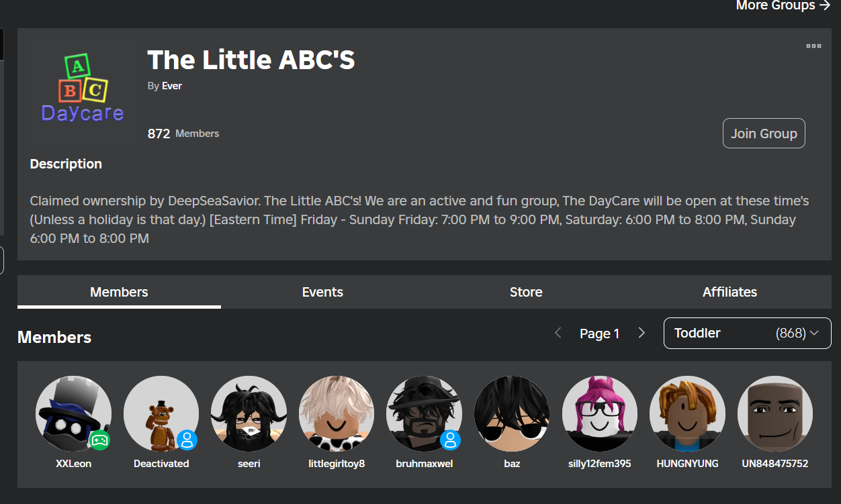
Task: Go to the next members page
Action: 641,333
